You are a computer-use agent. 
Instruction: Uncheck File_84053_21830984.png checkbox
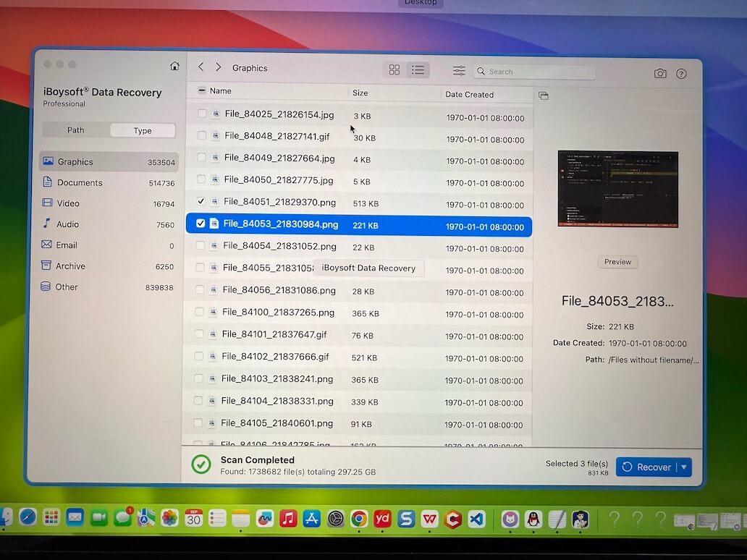pos(201,224)
